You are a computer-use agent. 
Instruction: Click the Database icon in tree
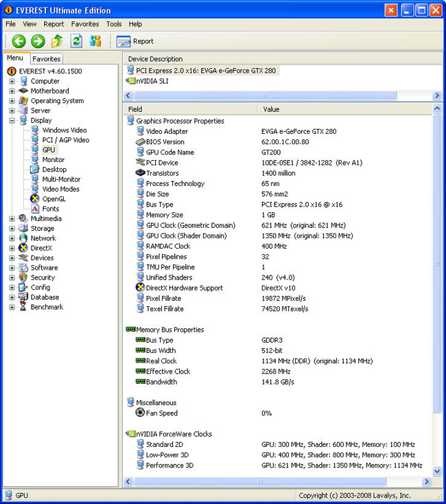[23, 297]
